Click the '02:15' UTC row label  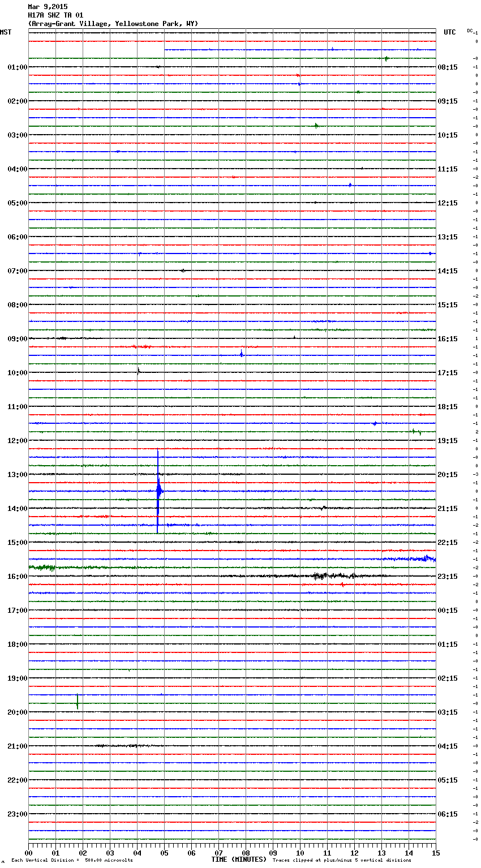[x=448, y=678]
